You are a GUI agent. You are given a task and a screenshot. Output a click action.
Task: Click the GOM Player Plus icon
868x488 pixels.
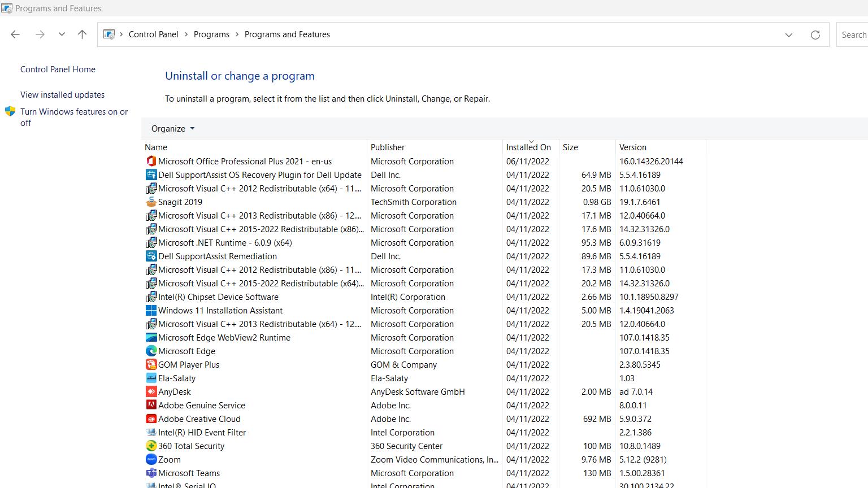pyautogui.click(x=151, y=365)
